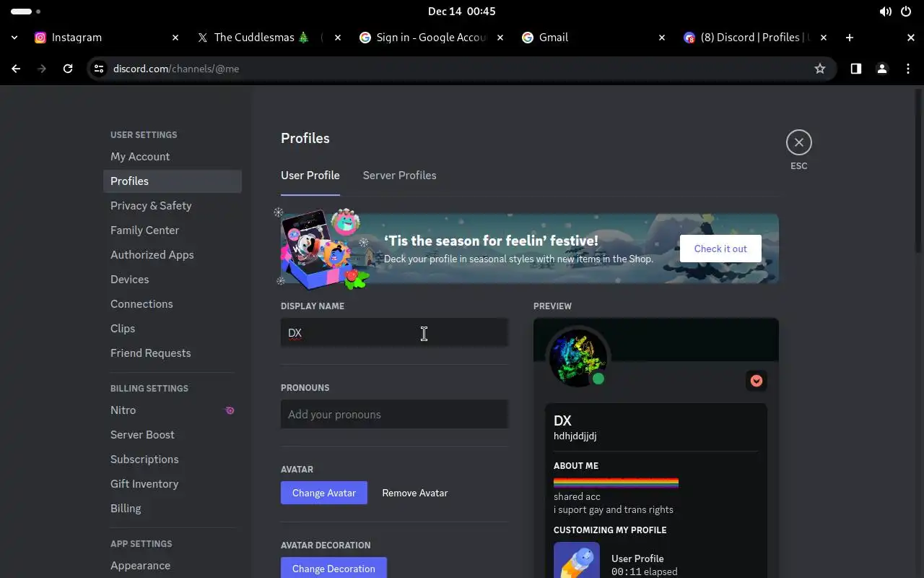Image resolution: width=924 pixels, height=578 pixels.
Task: Close settings with the ESC circle button
Action: click(798, 142)
